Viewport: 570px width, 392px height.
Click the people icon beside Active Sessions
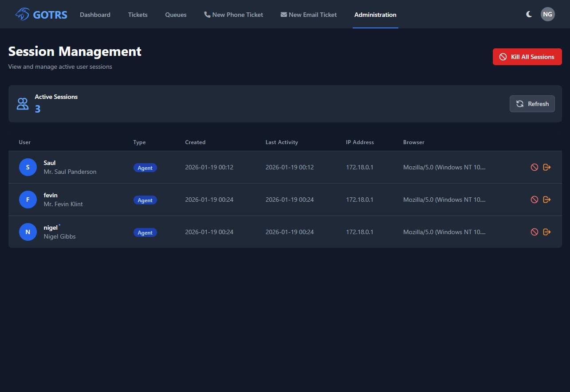tap(23, 103)
